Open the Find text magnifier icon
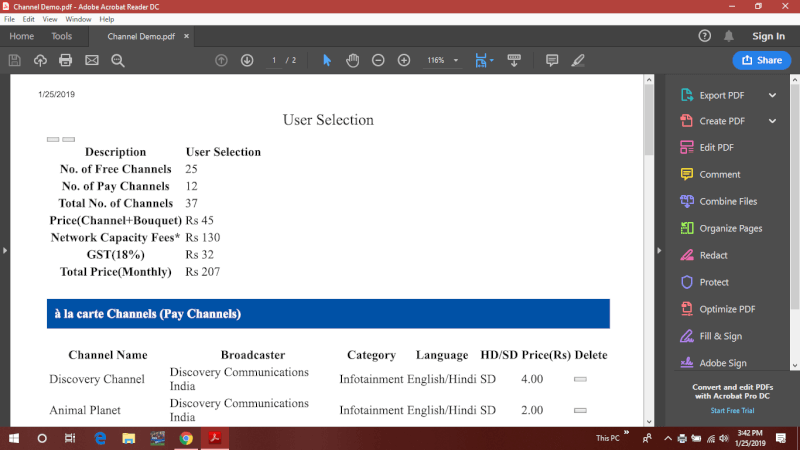The image size is (800, 450). [x=118, y=60]
